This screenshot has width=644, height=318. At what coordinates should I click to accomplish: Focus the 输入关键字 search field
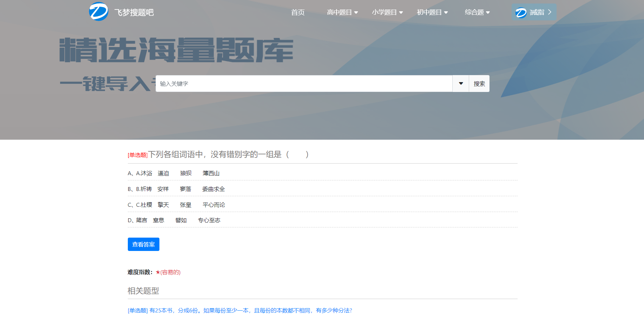[x=304, y=84]
